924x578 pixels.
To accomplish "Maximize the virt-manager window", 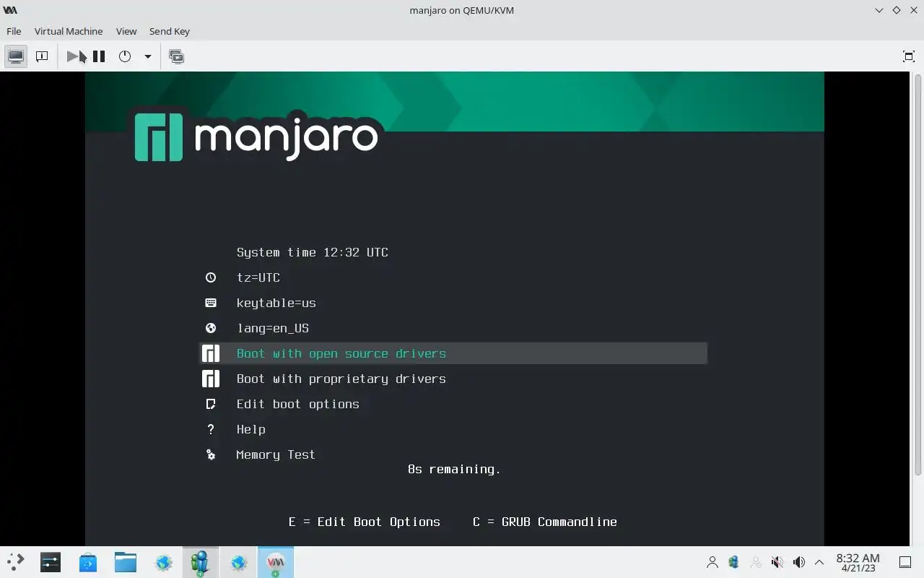I will (x=896, y=10).
